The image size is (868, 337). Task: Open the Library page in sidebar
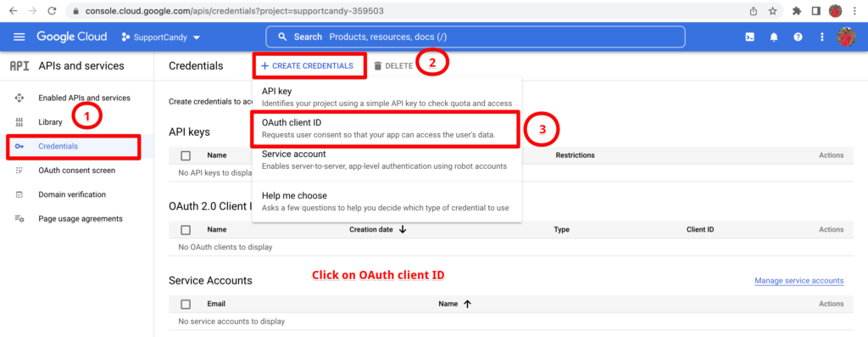tap(50, 122)
